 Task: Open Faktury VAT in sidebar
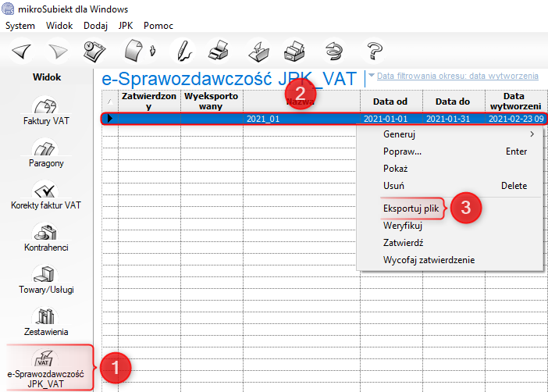point(46,112)
